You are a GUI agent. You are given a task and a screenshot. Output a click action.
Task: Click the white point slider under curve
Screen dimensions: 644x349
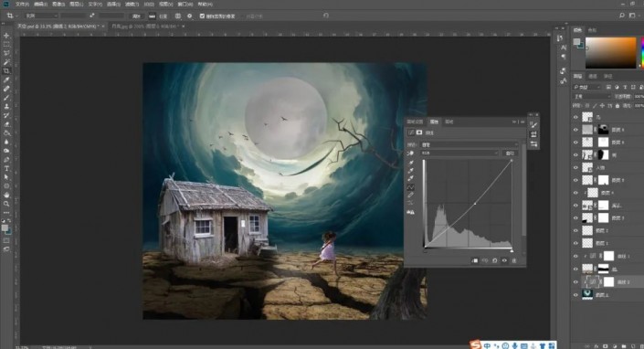click(512, 250)
